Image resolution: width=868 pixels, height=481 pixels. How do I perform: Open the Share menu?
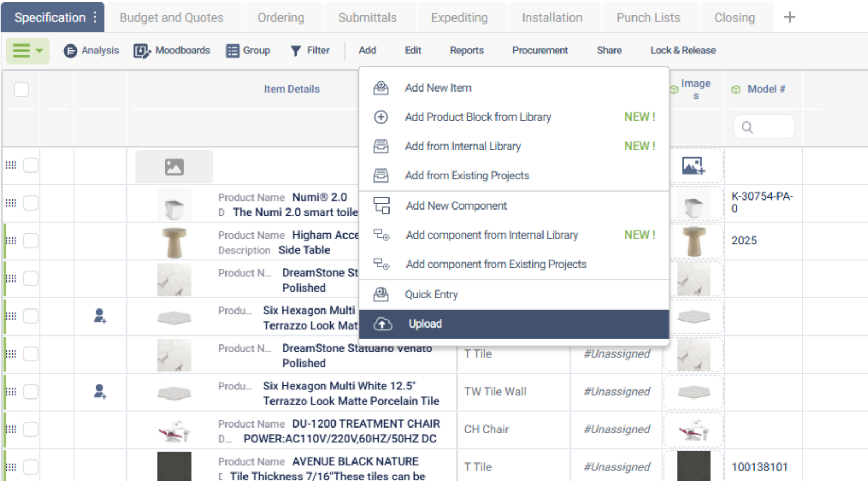pyautogui.click(x=609, y=51)
